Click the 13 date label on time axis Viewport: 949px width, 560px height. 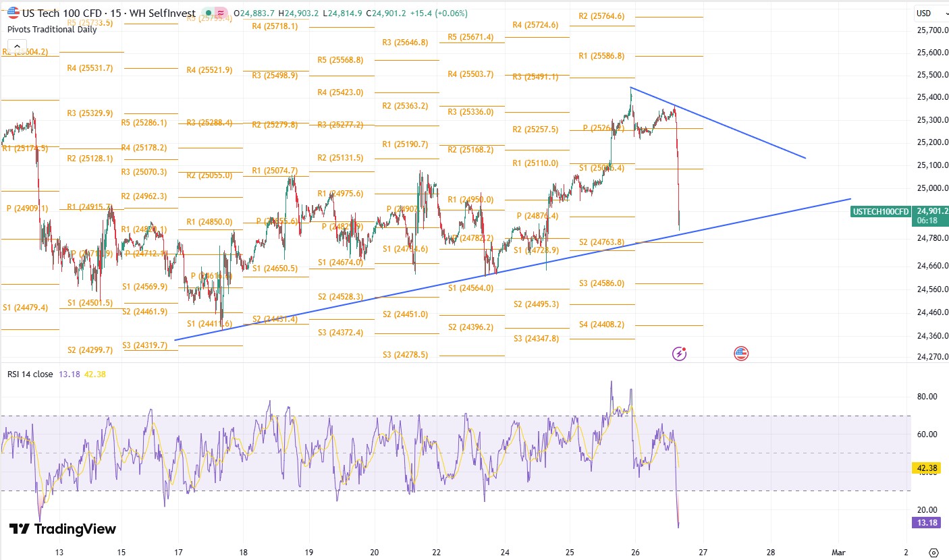click(59, 552)
